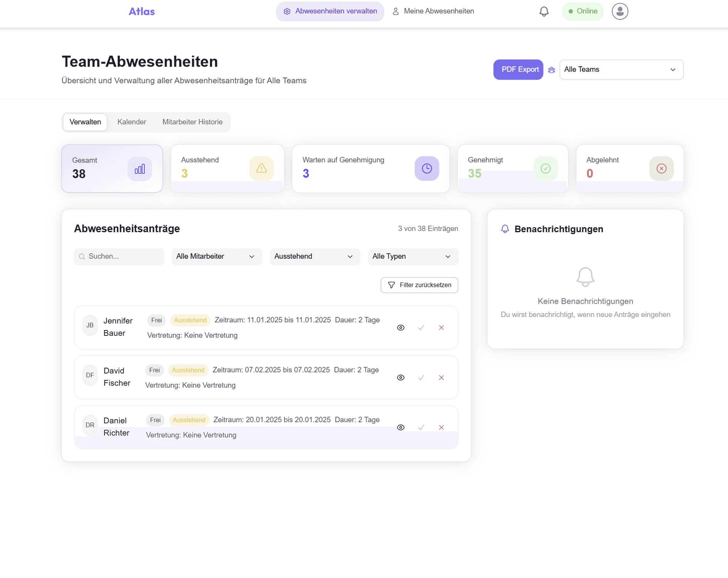728x578 pixels.
Task: Click the check icon on the Genehmigt card
Action: click(x=545, y=168)
